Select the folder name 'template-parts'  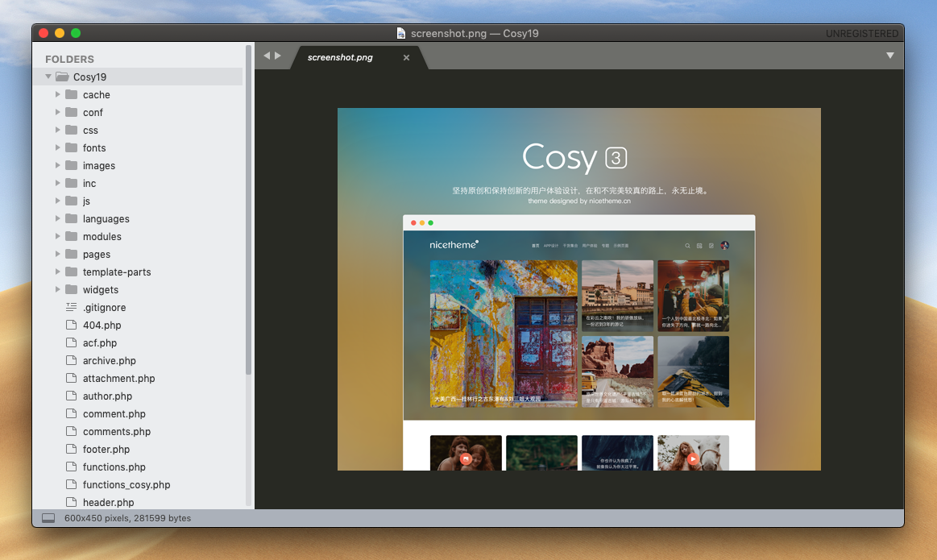point(117,272)
